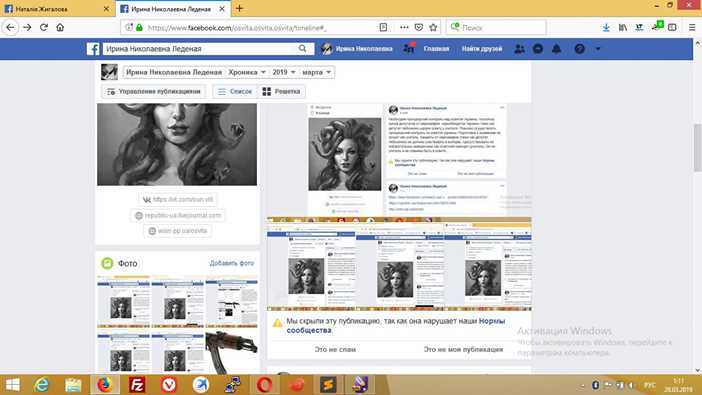Screen dimensions: 702x395
Task: Click Добавить фото link
Action: point(231,263)
